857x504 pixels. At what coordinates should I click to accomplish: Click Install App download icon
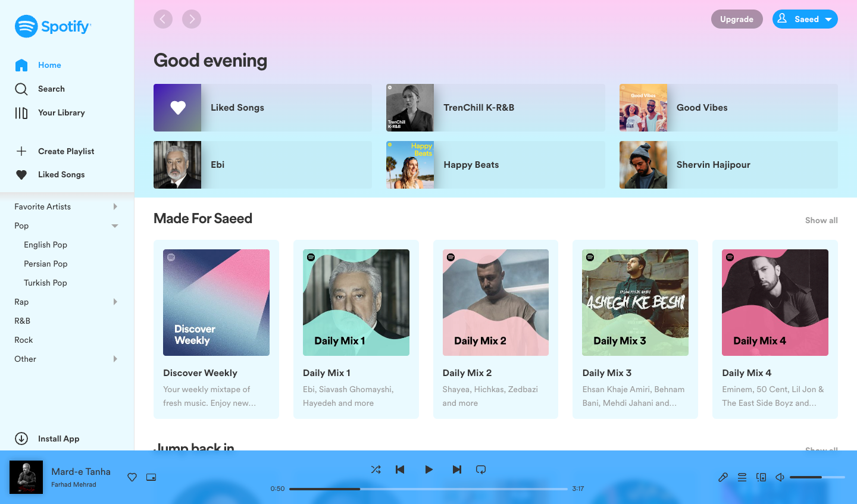click(21, 439)
